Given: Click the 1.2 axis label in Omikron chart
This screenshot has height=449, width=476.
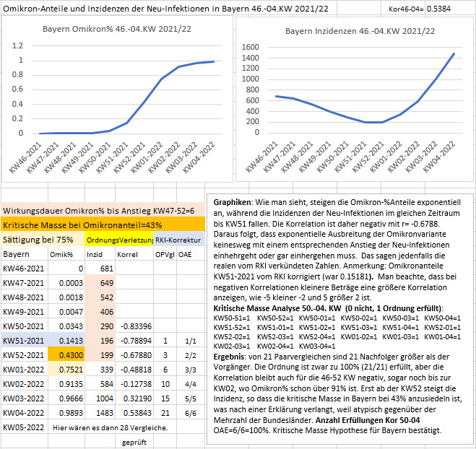Looking at the screenshot, I should coord(17,45).
